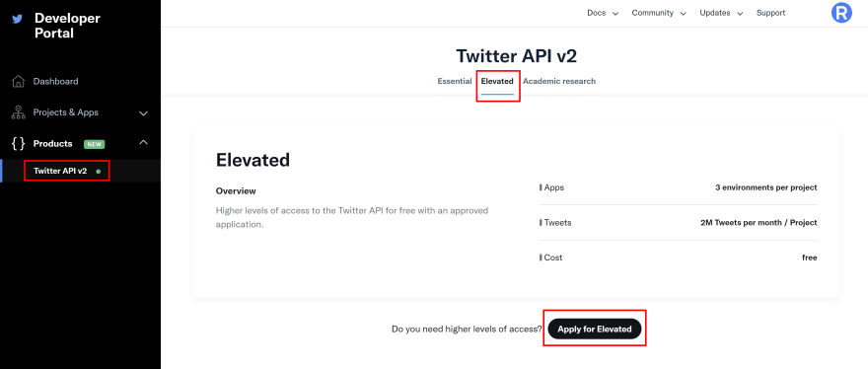The height and width of the screenshot is (369, 868).
Task: Click the green dot beside Twitter API v2
Action: pos(99,172)
